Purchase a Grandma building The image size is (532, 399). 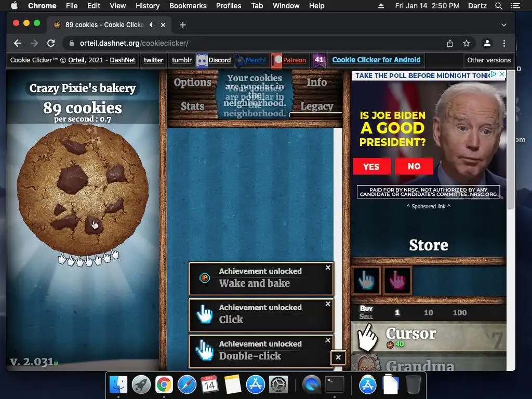point(429,363)
